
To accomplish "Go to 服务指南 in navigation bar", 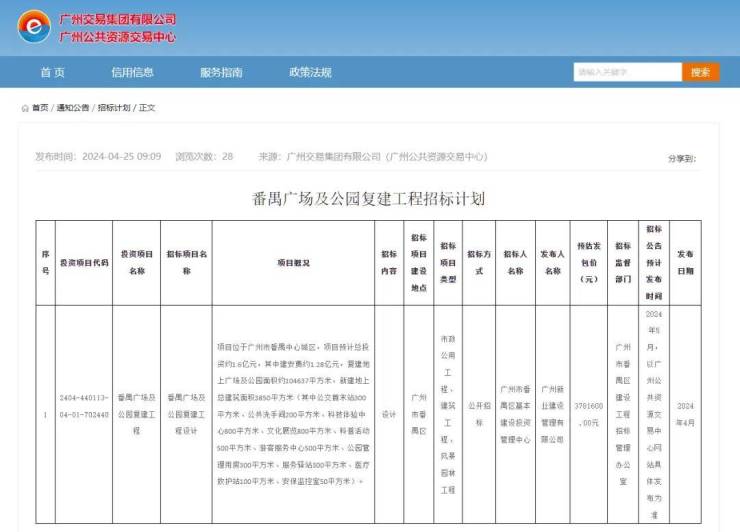I will (x=221, y=72).
